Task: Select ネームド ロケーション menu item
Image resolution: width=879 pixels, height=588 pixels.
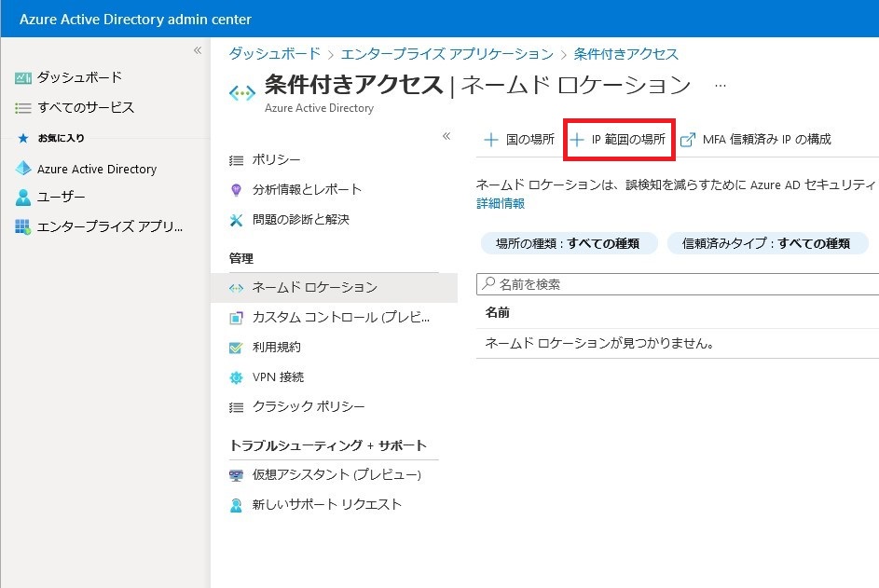Action: pyautogui.click(x=334, y=288)
